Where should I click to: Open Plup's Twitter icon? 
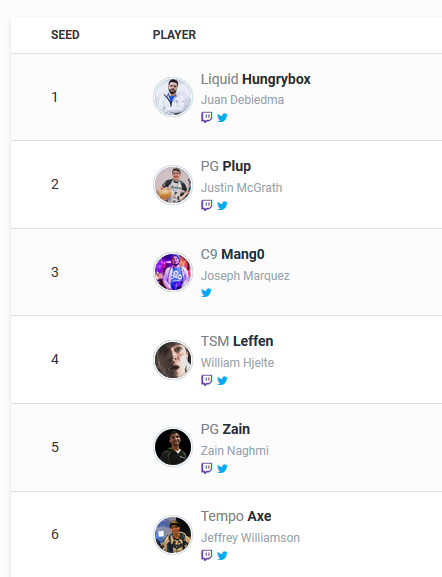point(222,205)
